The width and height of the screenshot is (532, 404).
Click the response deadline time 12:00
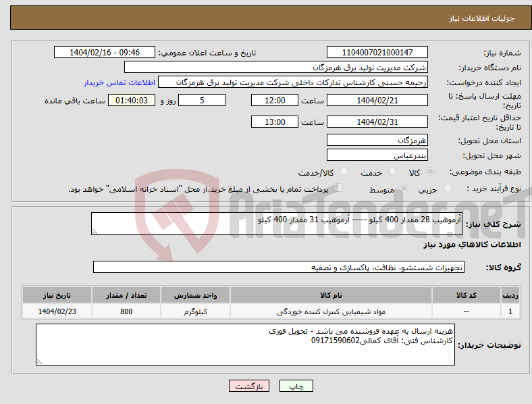(275, 100)
